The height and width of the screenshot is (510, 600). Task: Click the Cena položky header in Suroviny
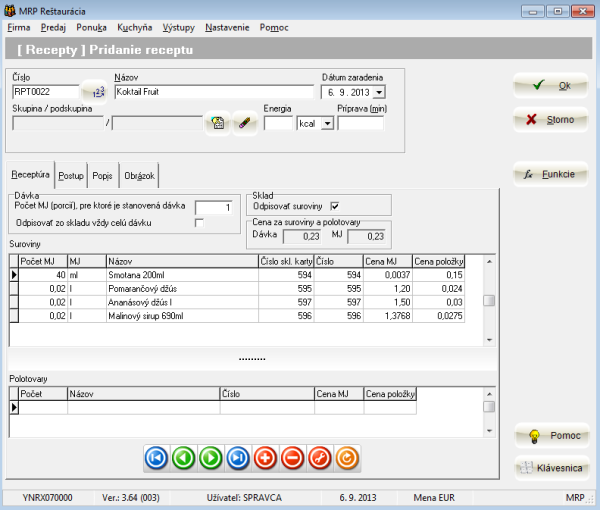click(439, 262)
